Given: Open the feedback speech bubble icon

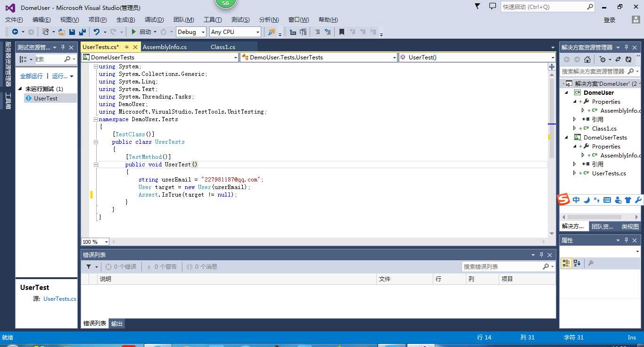Looking at the screenshot, I should point(493,6).
